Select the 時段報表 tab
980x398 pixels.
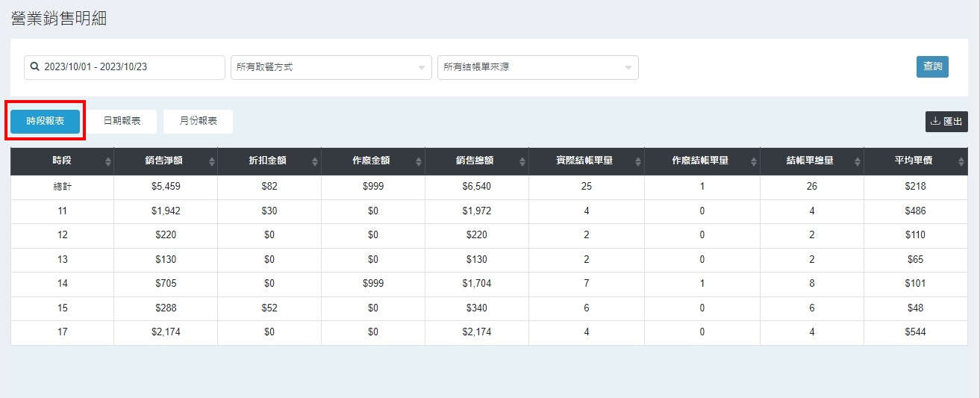(45, 121)
